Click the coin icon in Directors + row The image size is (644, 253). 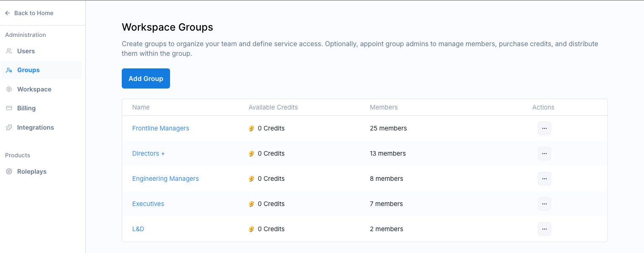(x=251, y=154)
